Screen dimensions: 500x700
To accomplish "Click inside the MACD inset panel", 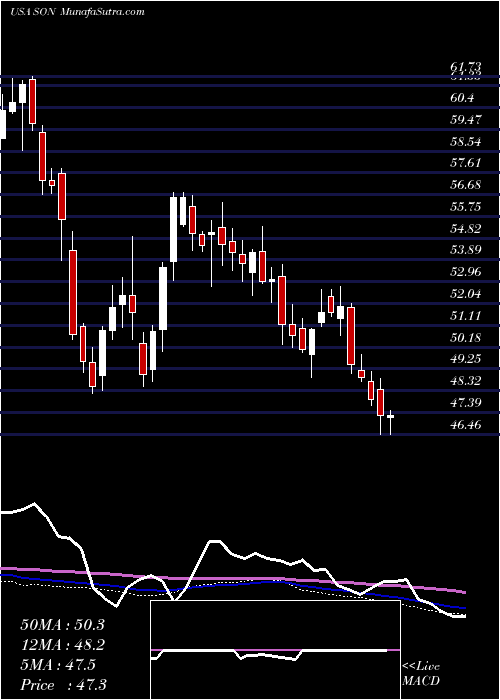I will 275,650.
